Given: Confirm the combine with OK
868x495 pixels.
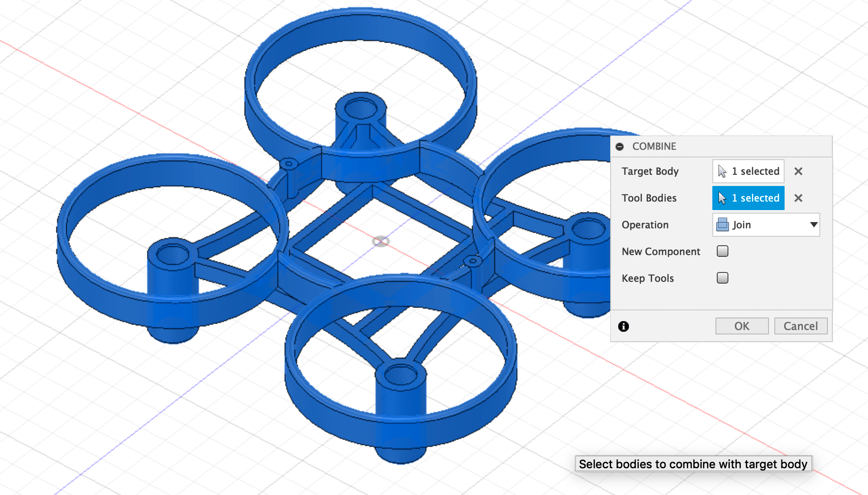Looking at the screenshot, I should 742,326.
